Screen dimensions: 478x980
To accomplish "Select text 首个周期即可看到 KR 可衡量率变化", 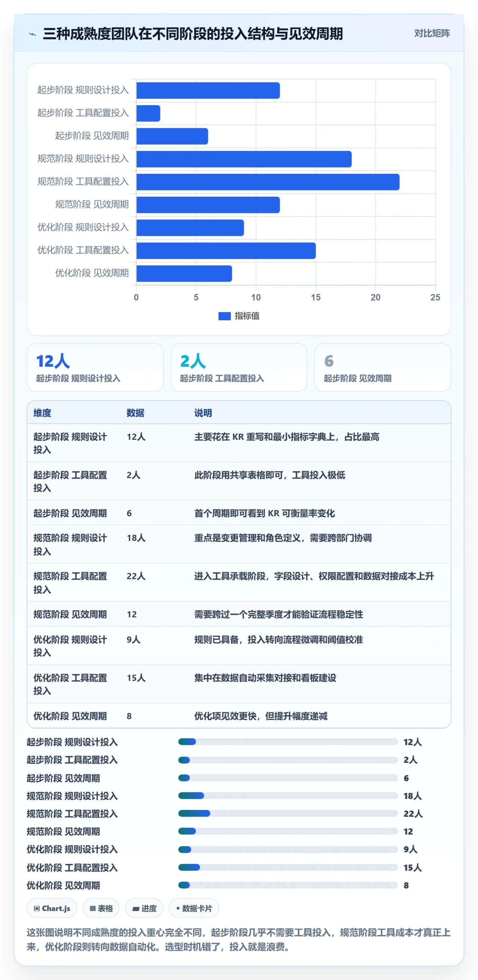I will [x=264, y=513].
